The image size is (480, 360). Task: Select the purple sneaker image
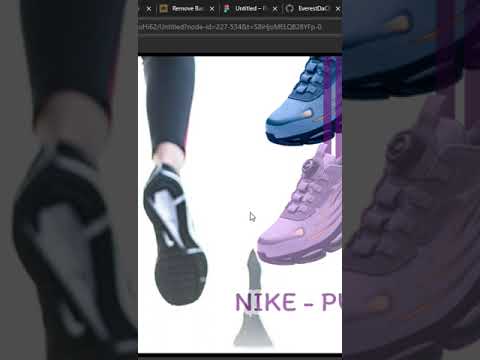(300, 205)
